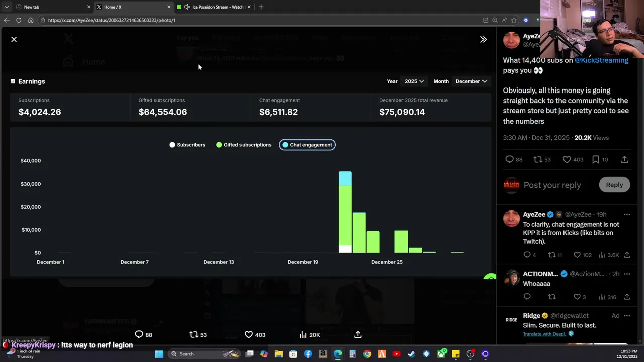Click the browser home icon

click(31, 20)
